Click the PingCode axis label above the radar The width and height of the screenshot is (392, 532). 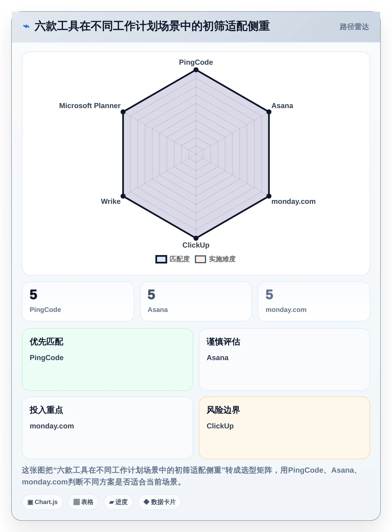click(196, 62)
